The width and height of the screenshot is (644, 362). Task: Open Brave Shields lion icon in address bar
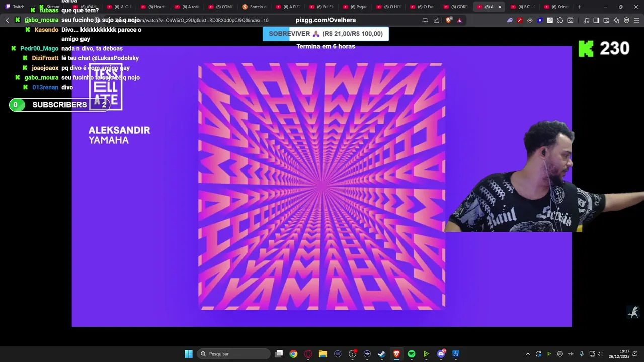[x=449, y=20]
